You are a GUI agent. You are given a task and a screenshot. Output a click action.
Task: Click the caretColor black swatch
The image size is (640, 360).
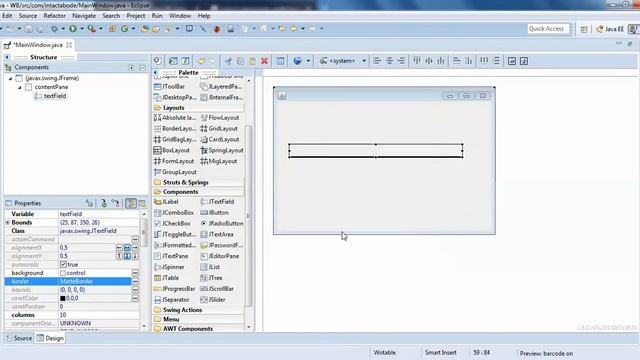63,298
